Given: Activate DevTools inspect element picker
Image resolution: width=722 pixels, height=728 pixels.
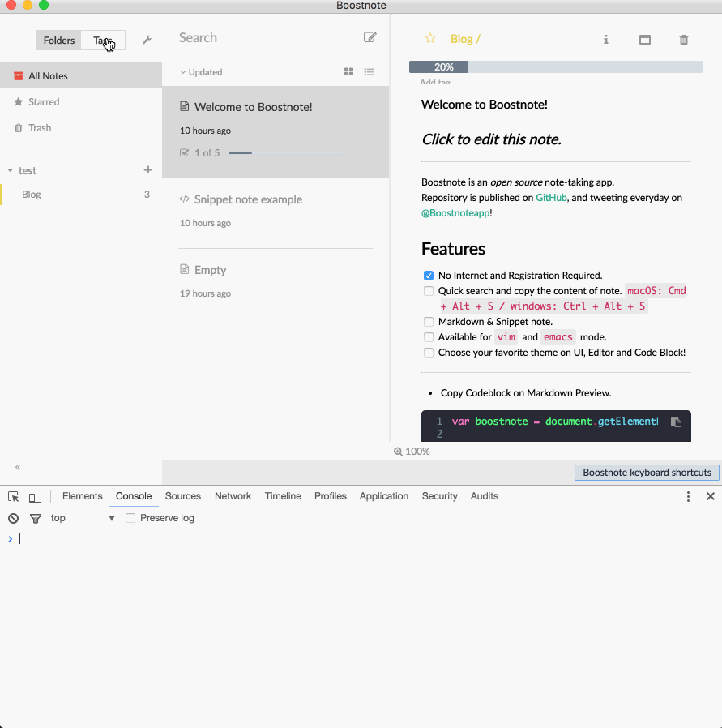Looking at the screenshot, I should click(14, 496).
